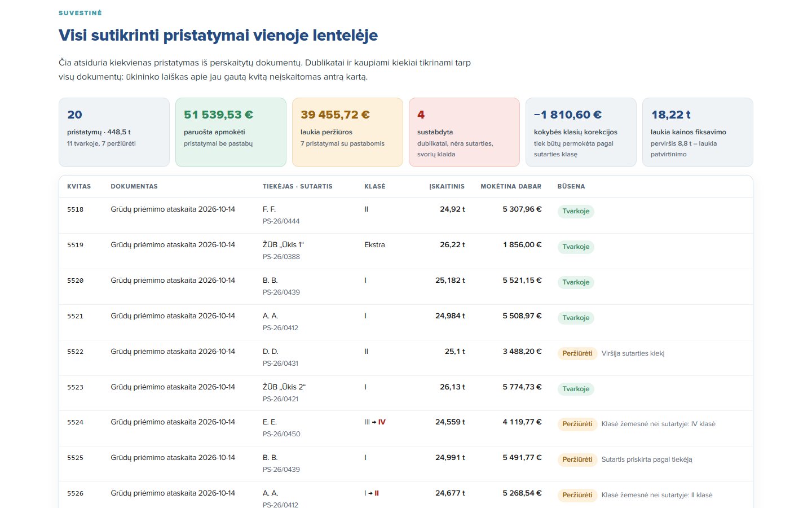Select the 'I → II' class change cell
The image size is (812, 508).
click(372, 493)
